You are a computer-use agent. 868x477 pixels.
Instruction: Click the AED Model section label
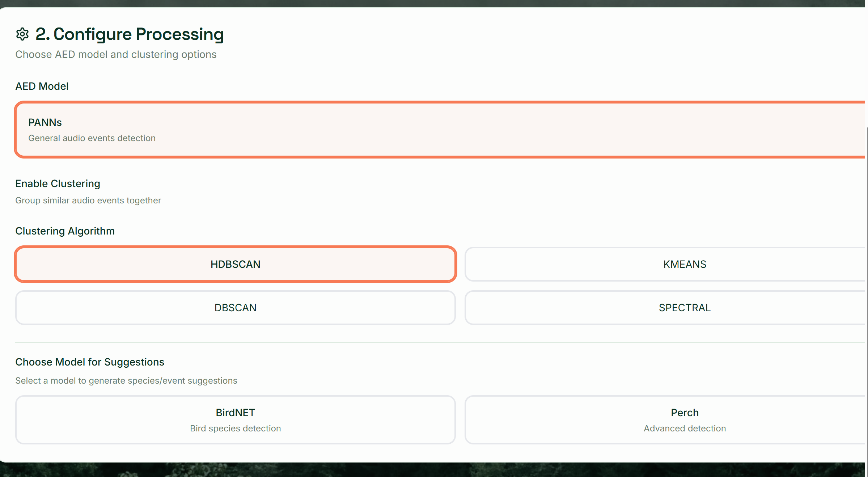coord(42,86)
